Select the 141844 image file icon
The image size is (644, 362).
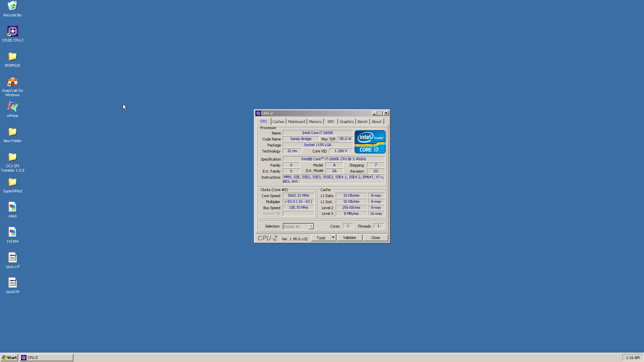tap(12, 235)
